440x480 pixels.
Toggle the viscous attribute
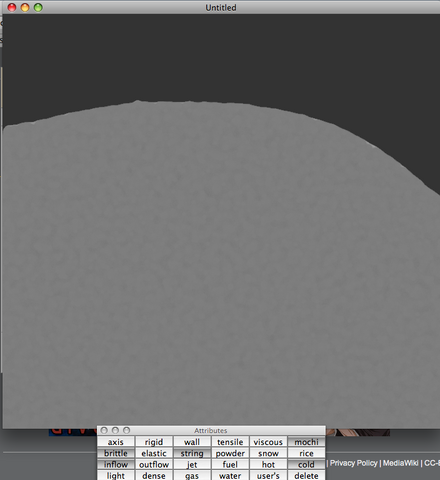coord(268,442)
